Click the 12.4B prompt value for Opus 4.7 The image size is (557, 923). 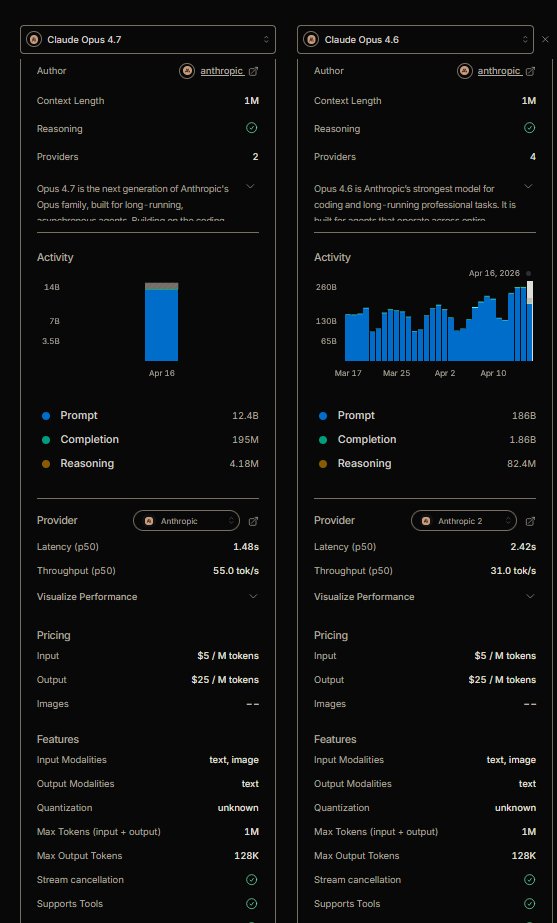click(245, 416)
